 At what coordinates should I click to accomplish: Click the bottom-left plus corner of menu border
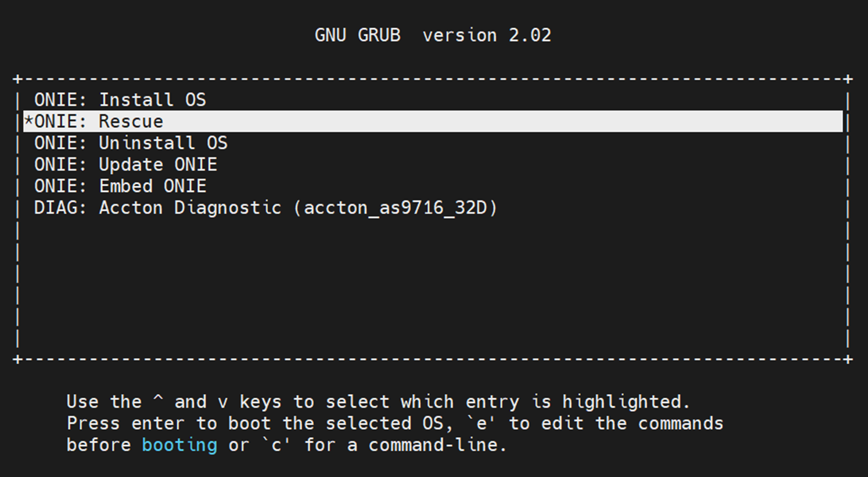tap(18, 360)
